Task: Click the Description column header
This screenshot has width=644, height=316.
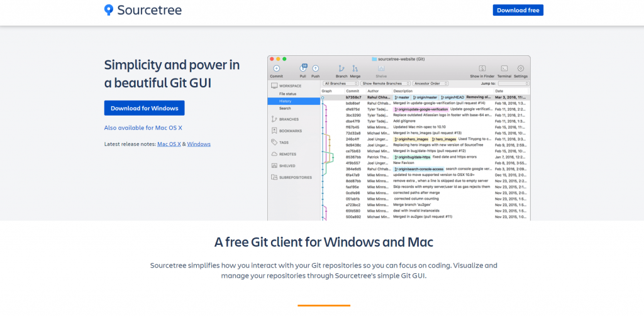Action: 402,90
